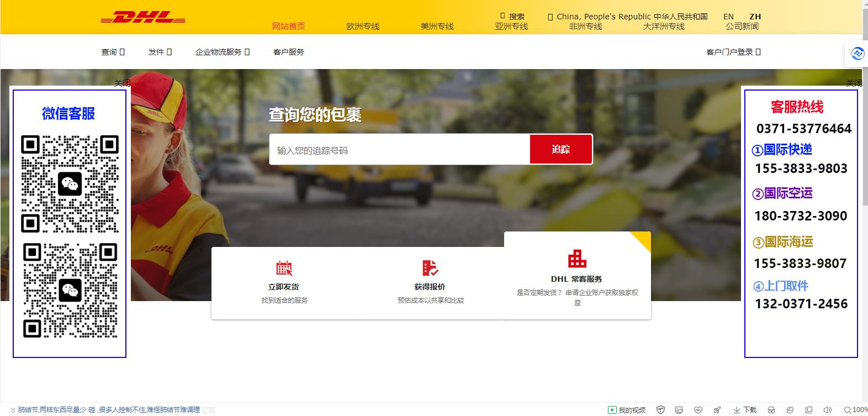Screen dimensions: 868x416
Task: Click the calendar icon above 立即发货
Action: point(284,268)
